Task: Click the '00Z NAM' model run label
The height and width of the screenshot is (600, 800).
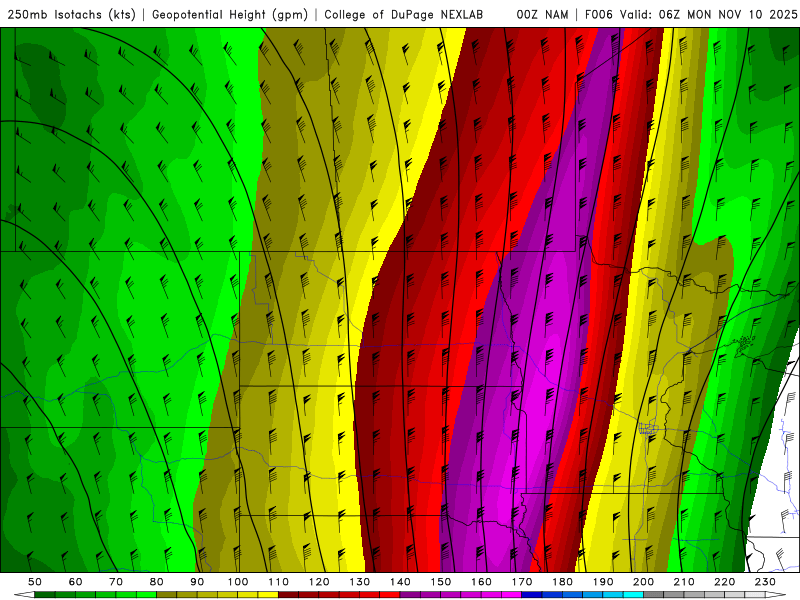Action: 542,15
